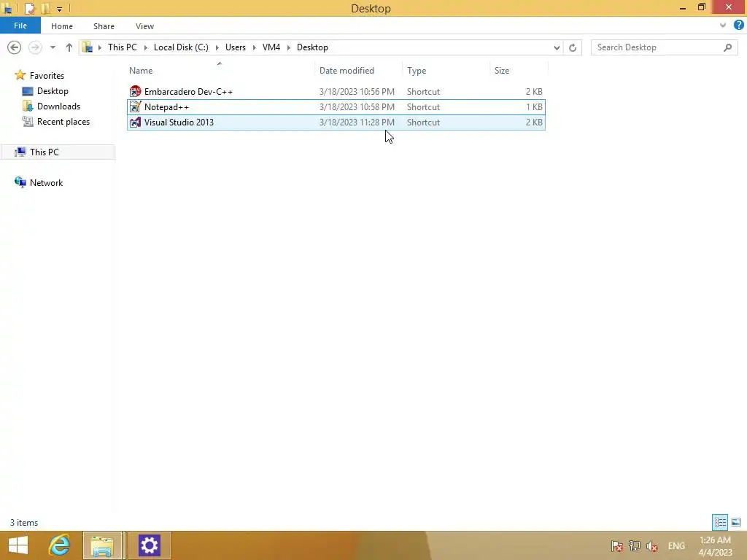Click Local Disk (C:) breadcrumb
The height and width of the screenshot is (560, 747).
pos(181,47)
